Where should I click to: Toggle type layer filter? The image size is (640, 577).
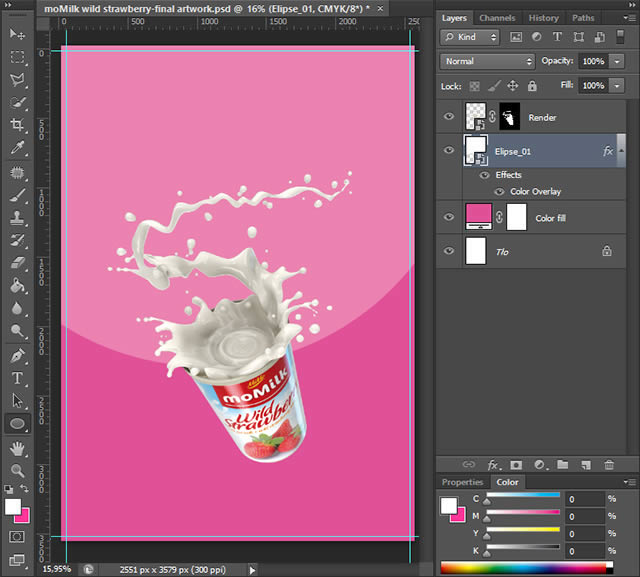pos(557,37)
